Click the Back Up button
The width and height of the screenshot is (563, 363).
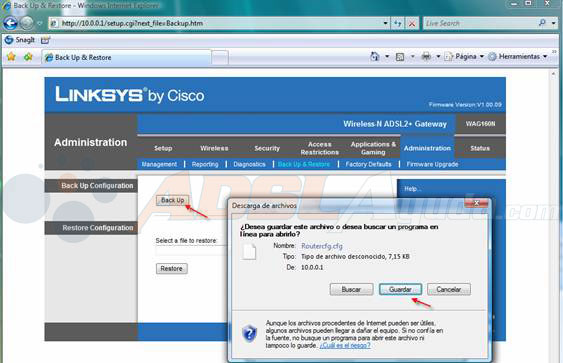tap(172, 200)
